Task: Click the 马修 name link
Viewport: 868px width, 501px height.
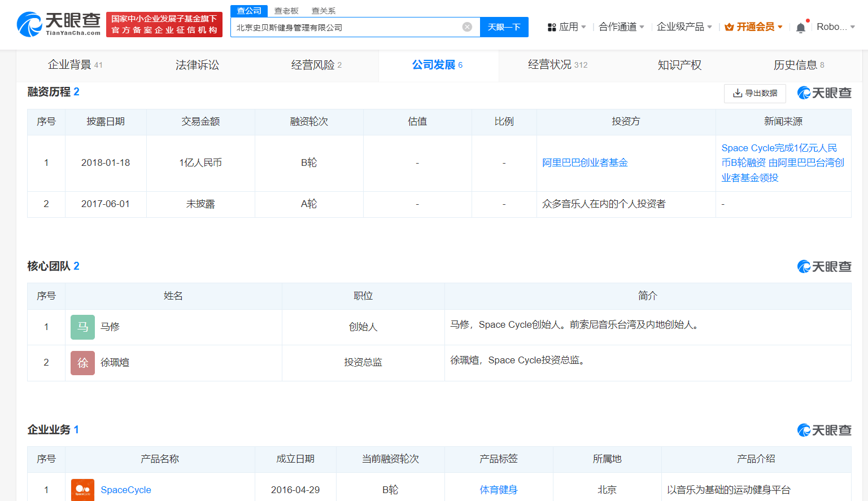Action: tap(110, 327)
